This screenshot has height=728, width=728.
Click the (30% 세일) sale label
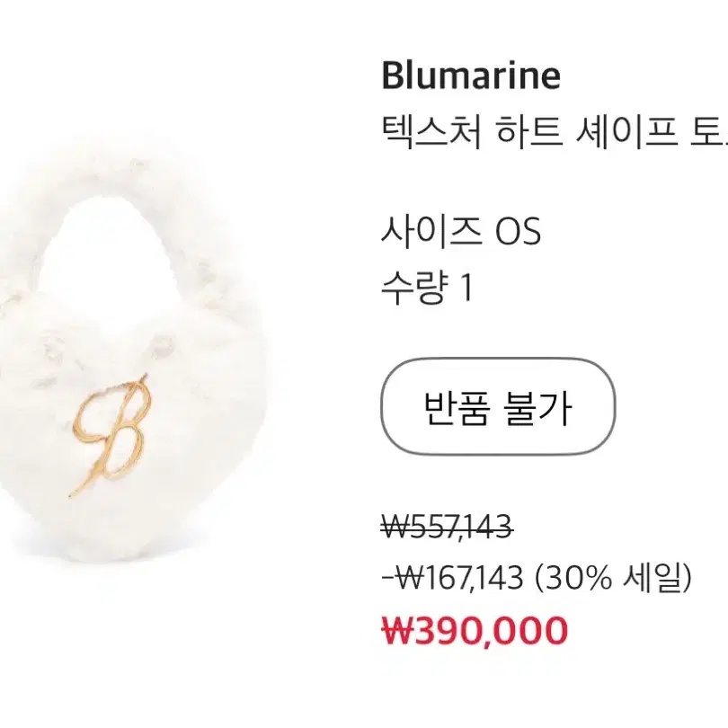tap(613, 577)
